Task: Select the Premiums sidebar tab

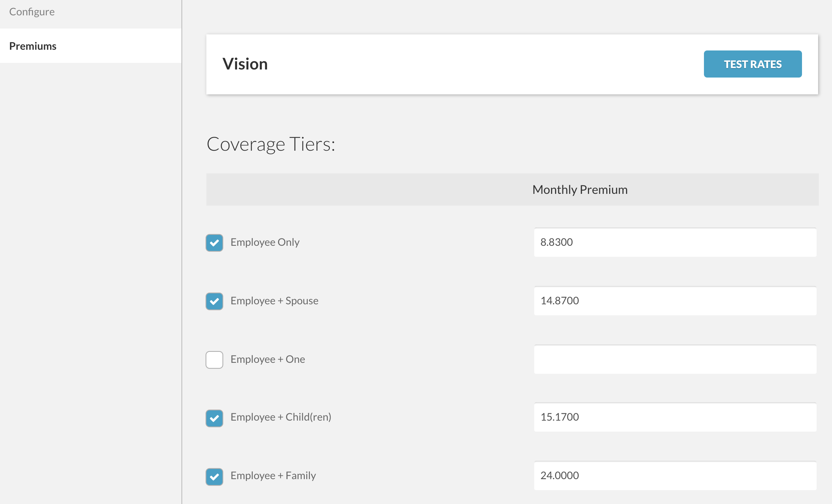Action: (91, 46)
